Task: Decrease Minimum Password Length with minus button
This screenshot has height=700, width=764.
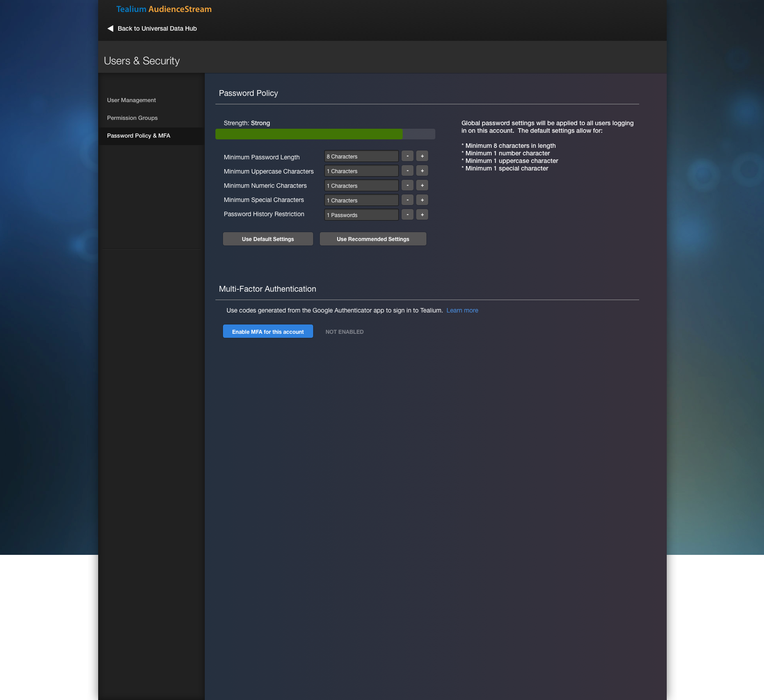Action: point(407,156)
